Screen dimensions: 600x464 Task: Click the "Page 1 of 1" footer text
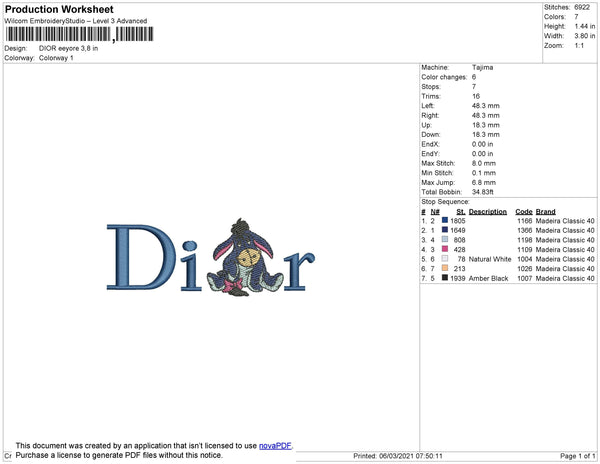577,456
